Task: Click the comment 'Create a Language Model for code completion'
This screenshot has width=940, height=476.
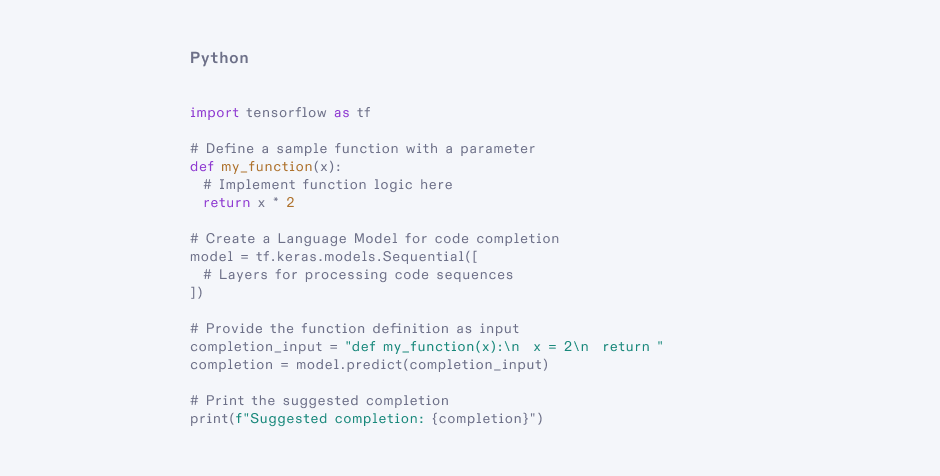Action: [374, 239]
